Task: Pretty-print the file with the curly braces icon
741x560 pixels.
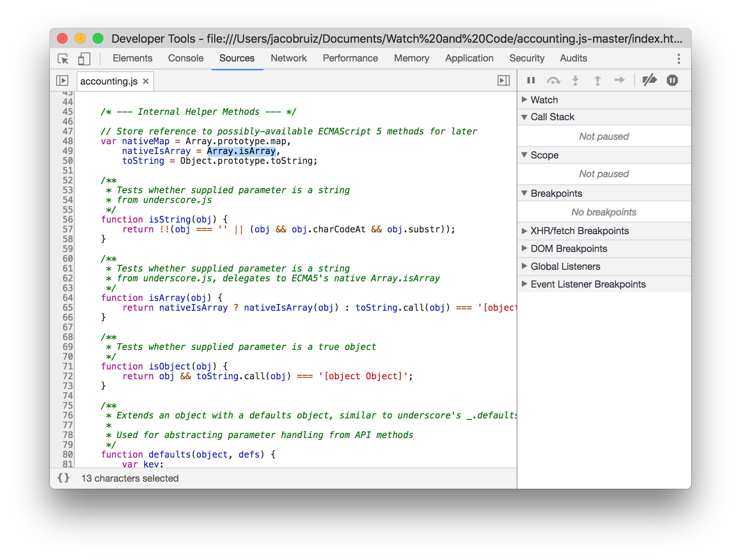Action: [64, 478]
